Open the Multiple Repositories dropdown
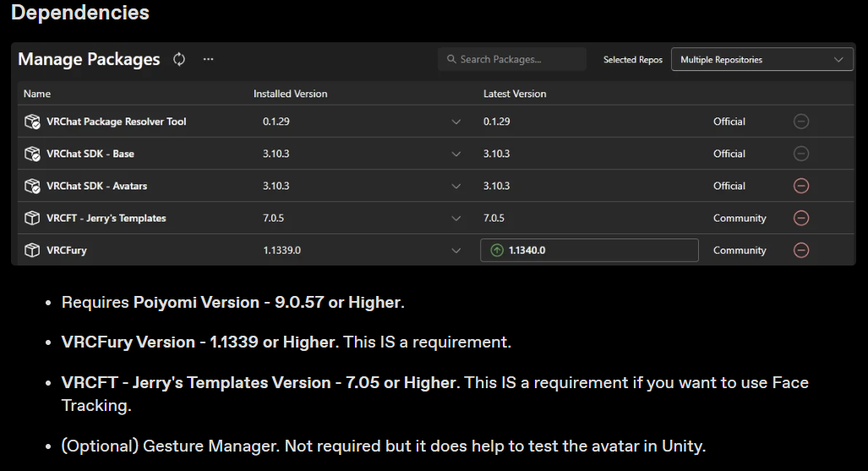This screenshot has height=471, width=868. point(762,59)
